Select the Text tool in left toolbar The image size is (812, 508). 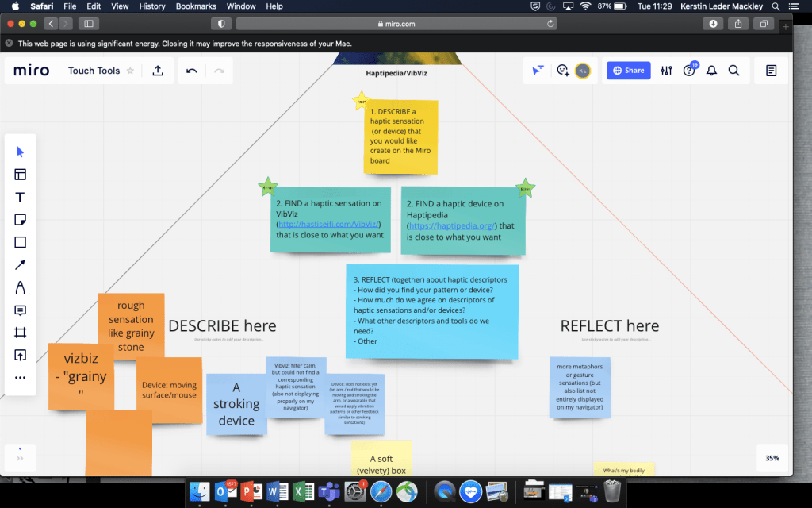click(21, 198)
